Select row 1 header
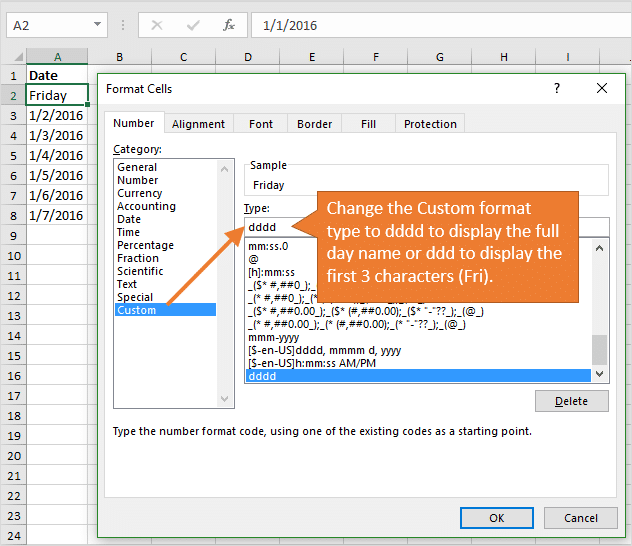This screenshot has height=546, width=632. [13, 75]
